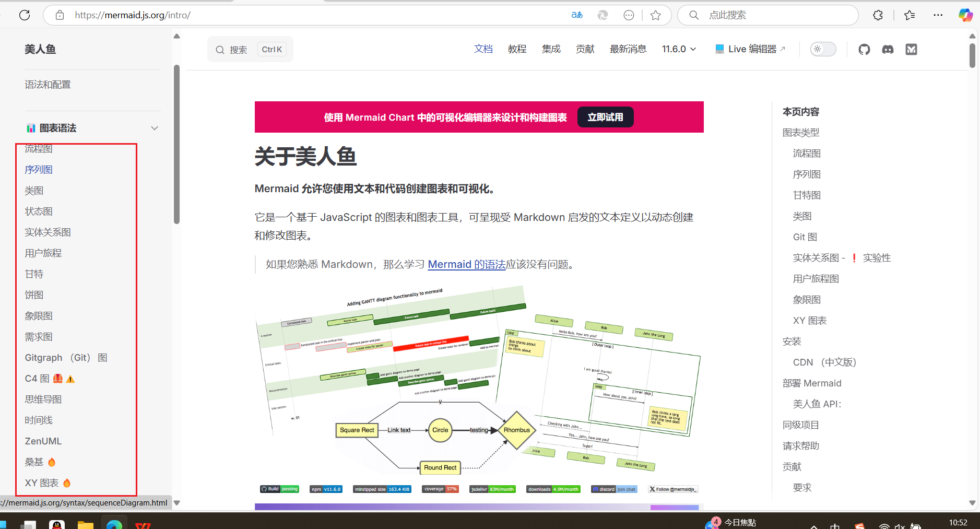Screen dimensions: 980x529
Task: Open 桑基 in left sidebar
Action: point(40,462)
